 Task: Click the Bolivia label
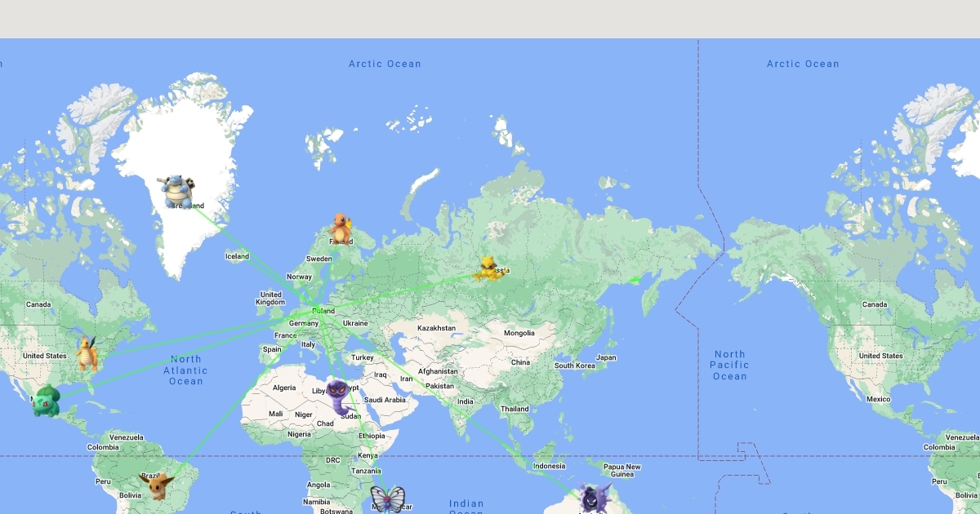tap(131, 495)
